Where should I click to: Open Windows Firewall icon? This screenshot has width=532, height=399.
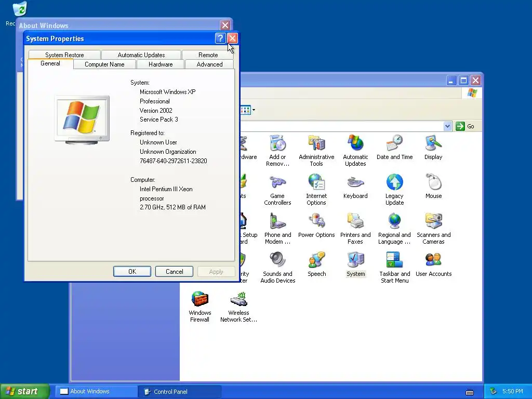[x=199, y=307]
